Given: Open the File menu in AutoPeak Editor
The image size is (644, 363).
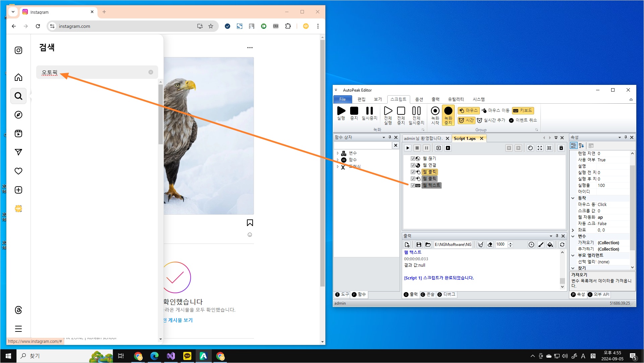Looking at the screenshot, I should click(342, 99).
